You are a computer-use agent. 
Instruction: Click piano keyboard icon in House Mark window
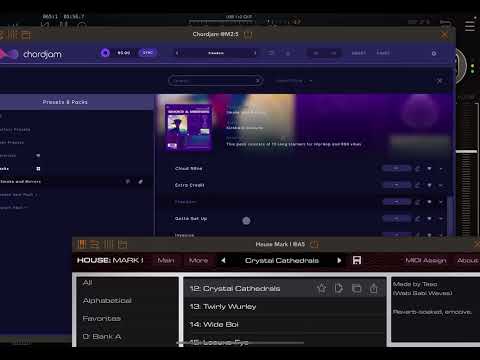(82, 244)
